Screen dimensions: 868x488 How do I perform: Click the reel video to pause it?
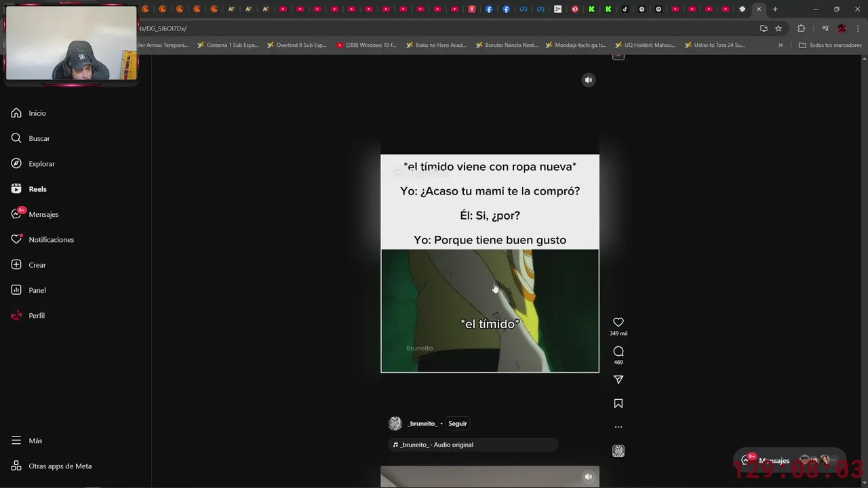[x=490, y=263]
